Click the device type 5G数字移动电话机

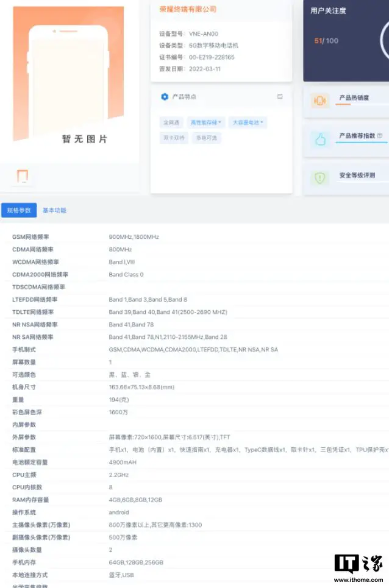pos(214,45)
